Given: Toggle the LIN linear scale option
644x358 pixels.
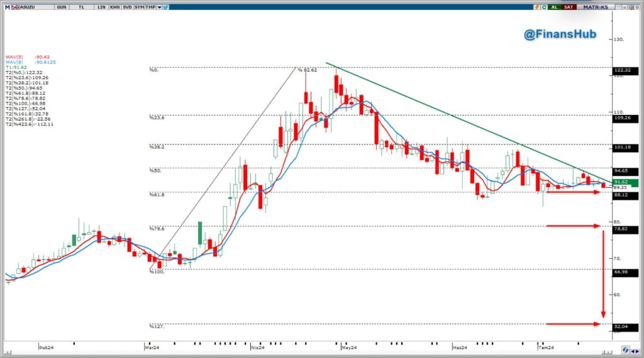Looking at the screenshot, I should coord(101,8).
